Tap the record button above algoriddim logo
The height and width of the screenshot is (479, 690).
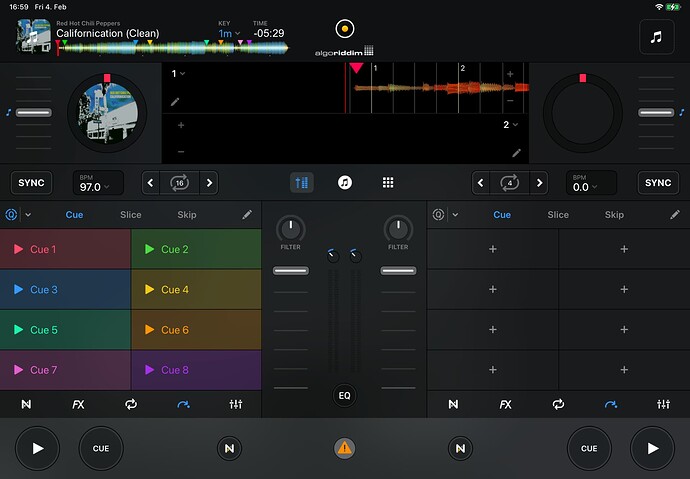click(x=345, y=29)
